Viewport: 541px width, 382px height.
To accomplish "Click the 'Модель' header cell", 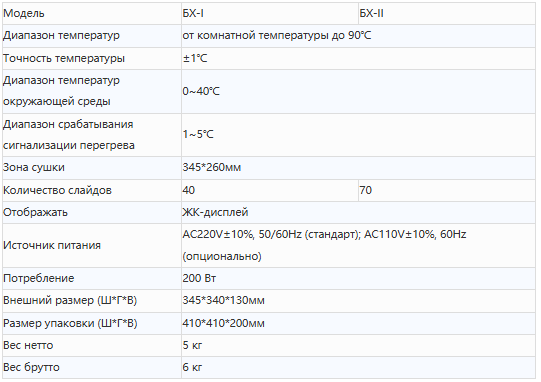I will pos(92,13).
